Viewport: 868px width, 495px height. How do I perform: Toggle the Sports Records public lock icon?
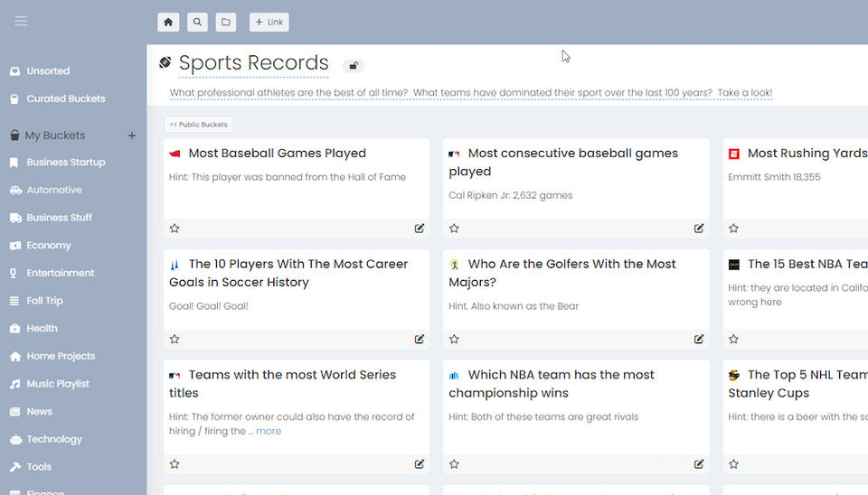click(354, 65)
